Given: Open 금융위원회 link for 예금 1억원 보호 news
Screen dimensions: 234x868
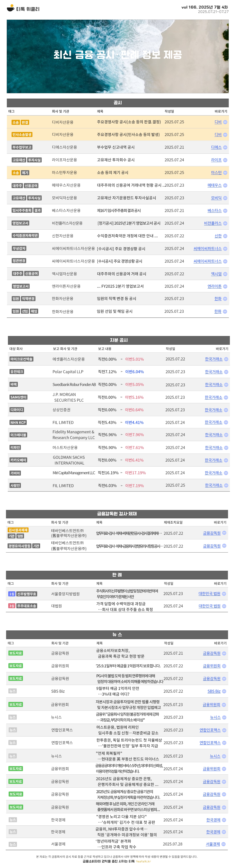Looking at the screenshot, I should point(212,666).
